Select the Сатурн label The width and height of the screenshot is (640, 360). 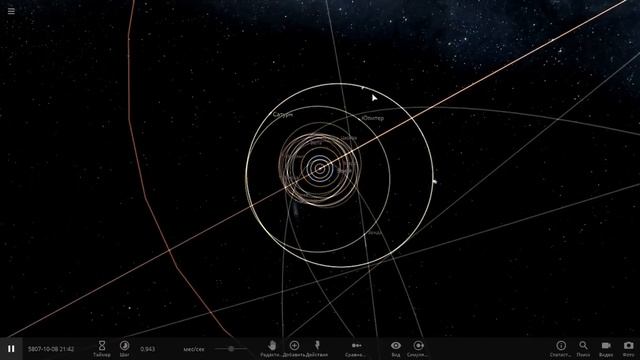pos(283,115)
